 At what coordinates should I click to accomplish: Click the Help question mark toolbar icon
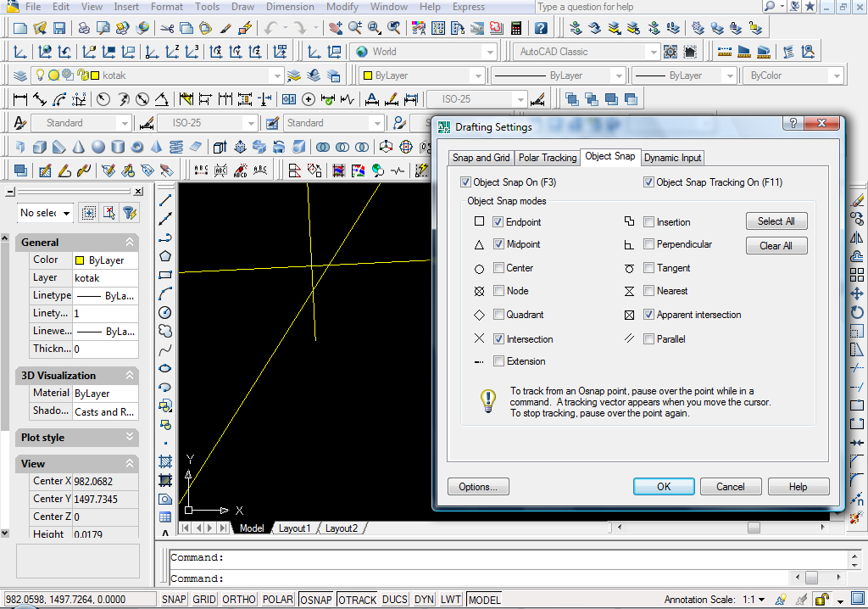pyautogui.click(x=541, y=28)
